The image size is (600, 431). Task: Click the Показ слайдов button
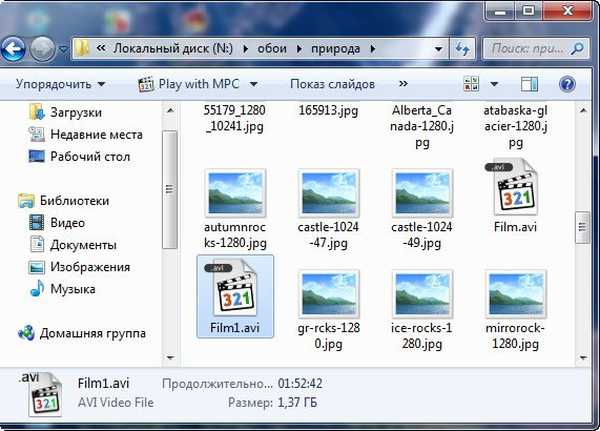pyautogui.click(x=332, y=85)
